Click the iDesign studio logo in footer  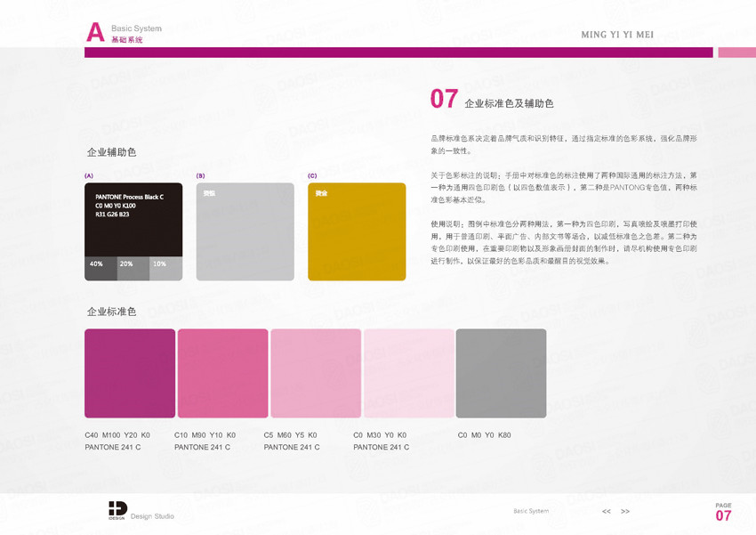117,509
